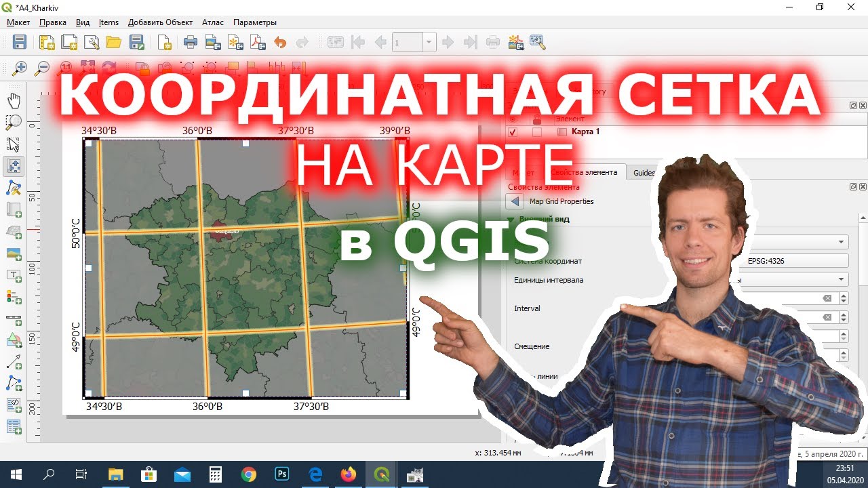
Task: Create a new layout
Action: (47, 42)
